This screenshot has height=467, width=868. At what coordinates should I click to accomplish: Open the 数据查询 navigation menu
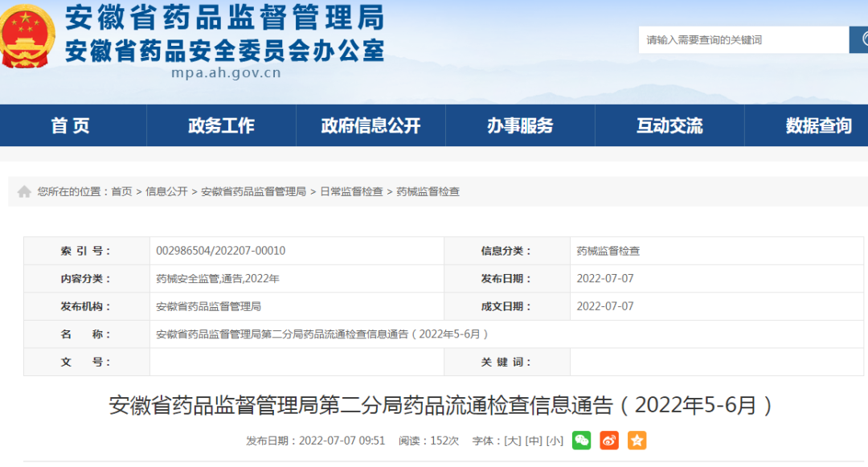[818, 125]
